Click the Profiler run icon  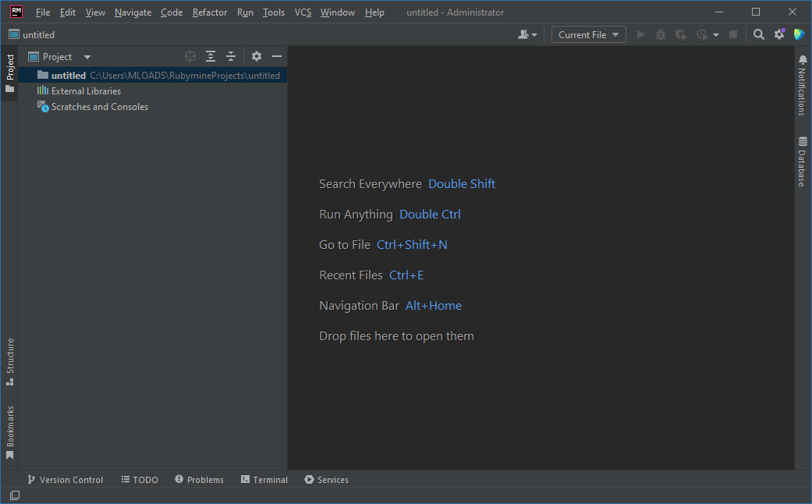[702, 34]
